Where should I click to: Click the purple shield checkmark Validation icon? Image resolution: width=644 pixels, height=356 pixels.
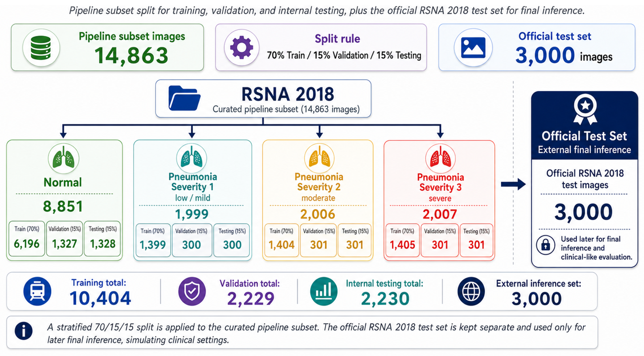tap(192, 291)
